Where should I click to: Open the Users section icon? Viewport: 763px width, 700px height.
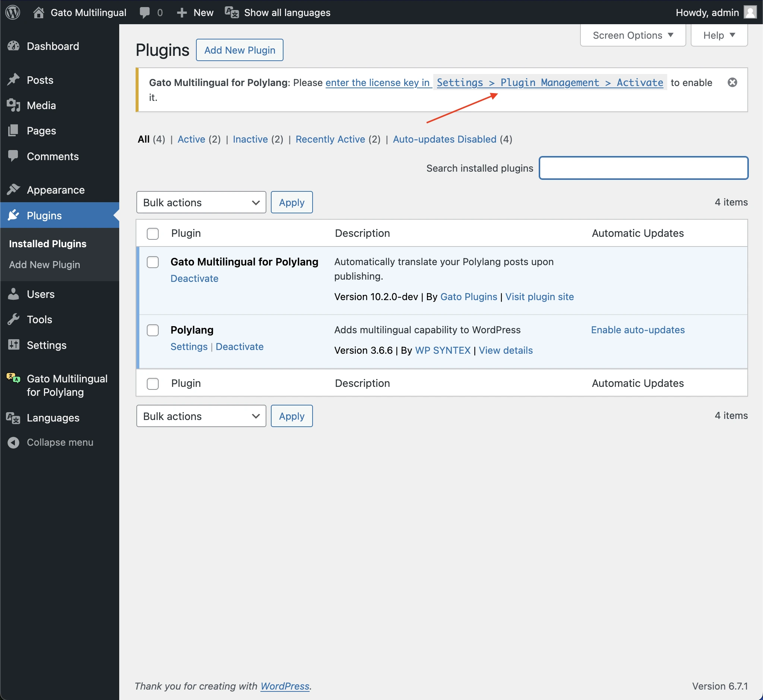13,293
